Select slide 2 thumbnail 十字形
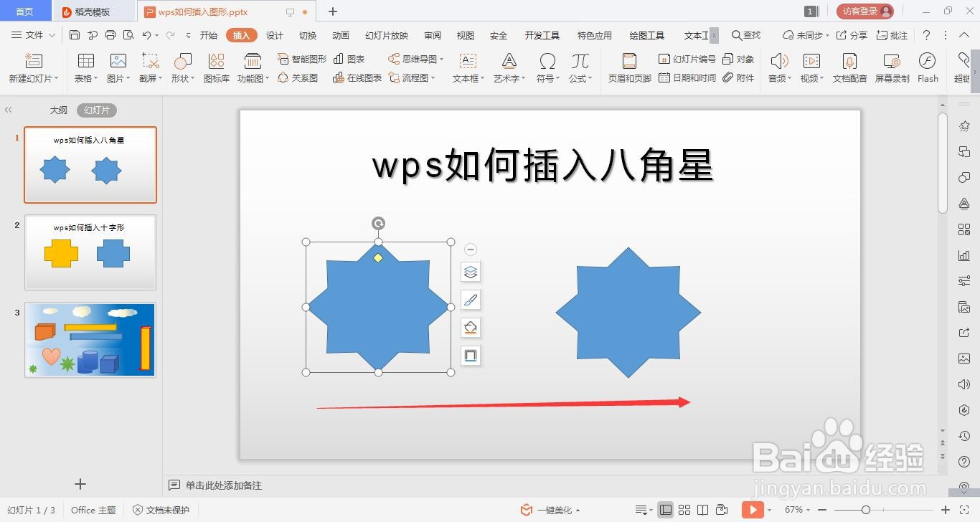The height and width of the screenshot is (522, 980). (x=90, y=252)
